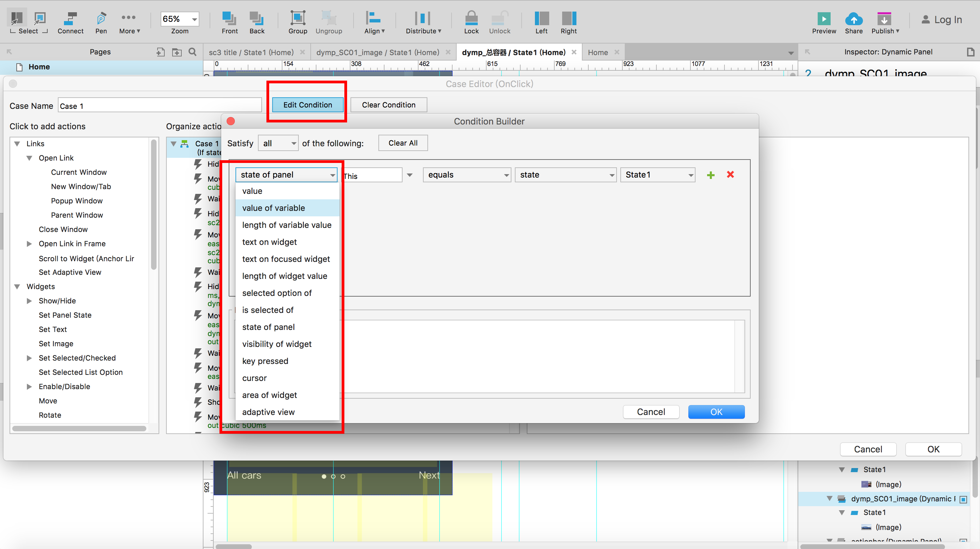The height and width of the screenshot is (549, 980).
Task: Choose 'value of variable' from the list
Action: tap(273, 208)
